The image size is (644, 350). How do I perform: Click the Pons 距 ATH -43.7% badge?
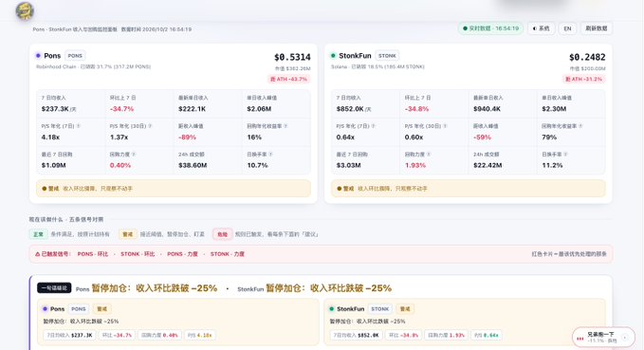[288, 79]
